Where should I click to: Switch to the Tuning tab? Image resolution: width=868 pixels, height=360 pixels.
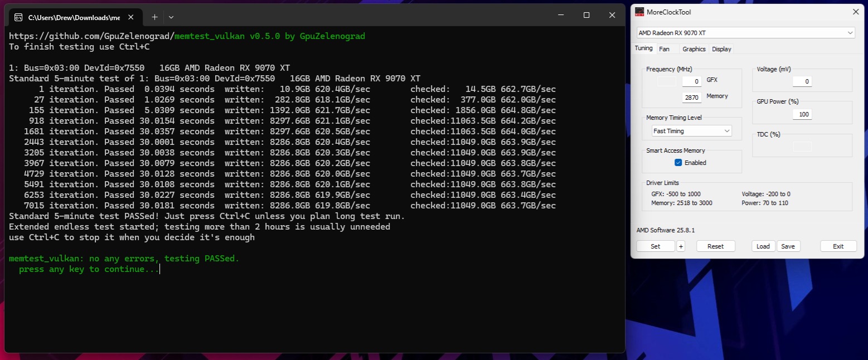[x=643, y=48]
